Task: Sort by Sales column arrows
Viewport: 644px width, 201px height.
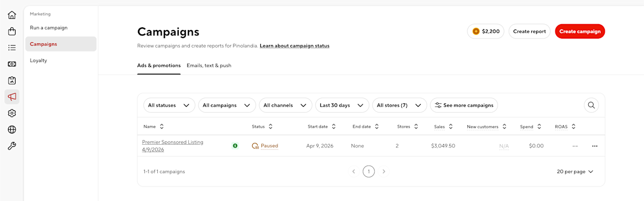Action: (x=451, y=126)
